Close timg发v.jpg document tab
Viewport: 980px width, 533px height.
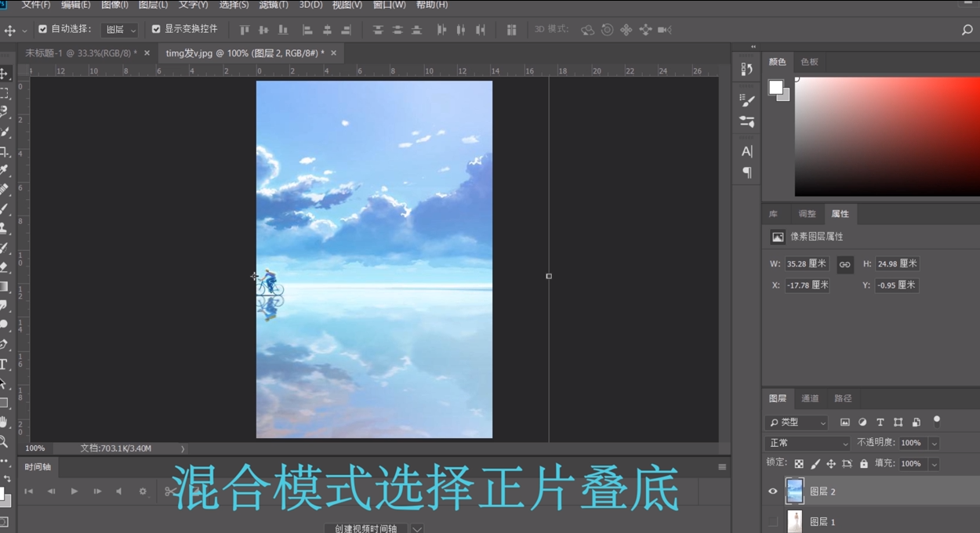pos(333,53)
